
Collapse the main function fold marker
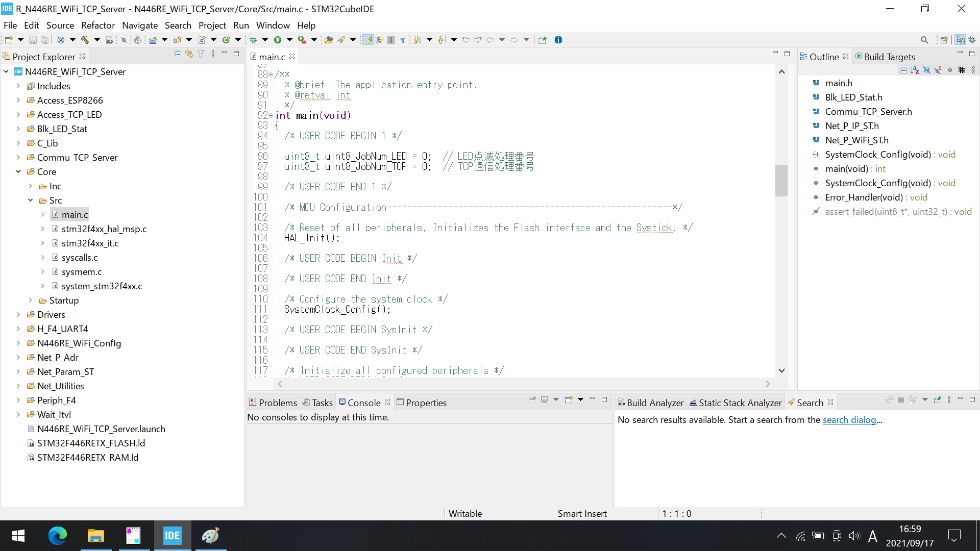(271, 116)
